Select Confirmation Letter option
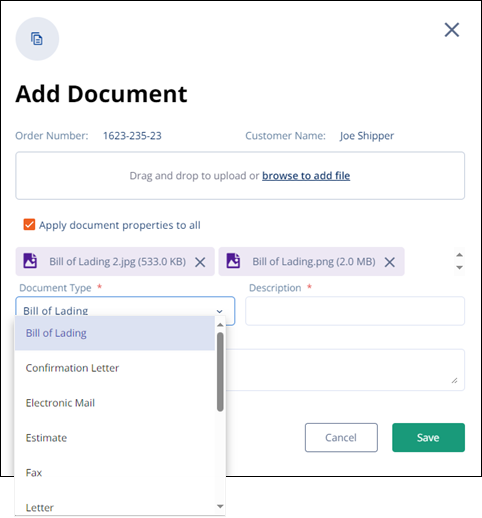The width and height of the screenshot is (482, 518). (x=115, y=368)
